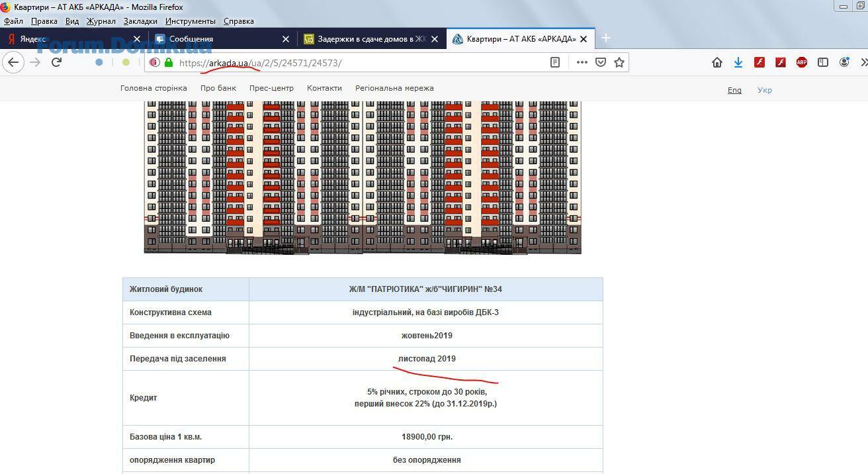Select the "Передача під заселення" label

(178, 359)
